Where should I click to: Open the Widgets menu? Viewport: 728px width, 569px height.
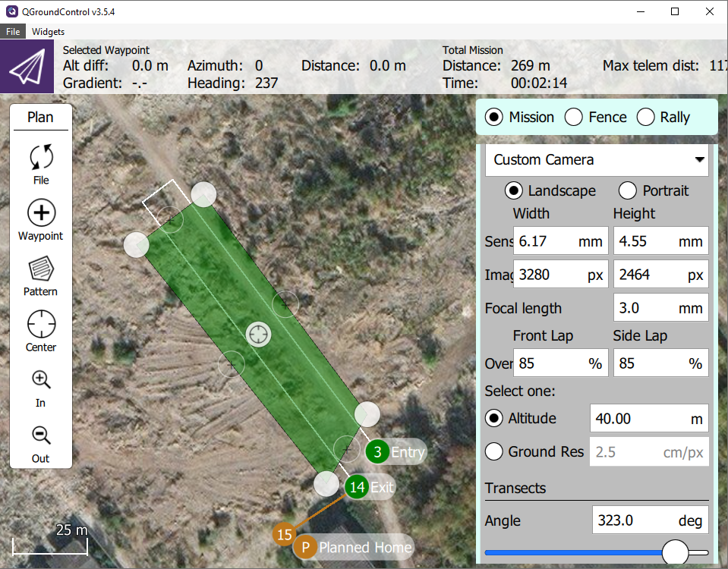click(48, 32)
